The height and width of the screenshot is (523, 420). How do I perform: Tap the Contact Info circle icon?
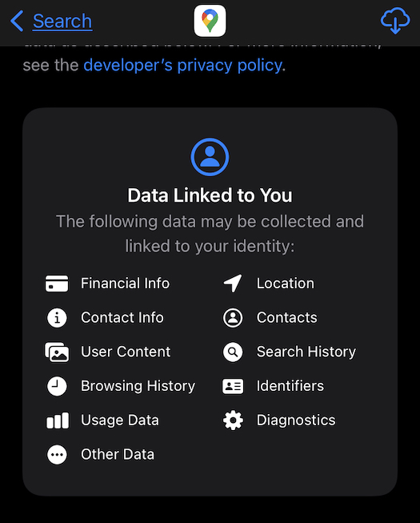click(57, 317)
